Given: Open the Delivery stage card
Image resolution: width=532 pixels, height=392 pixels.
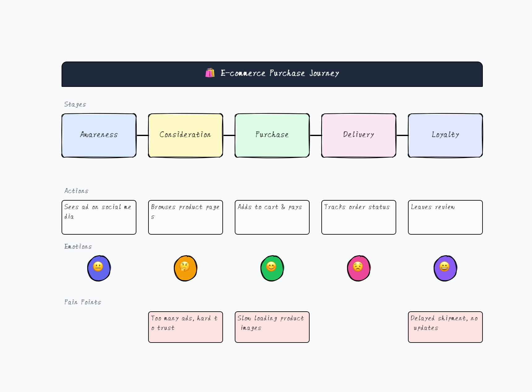Looking at the screenshot, I should (x=358, y=135).
